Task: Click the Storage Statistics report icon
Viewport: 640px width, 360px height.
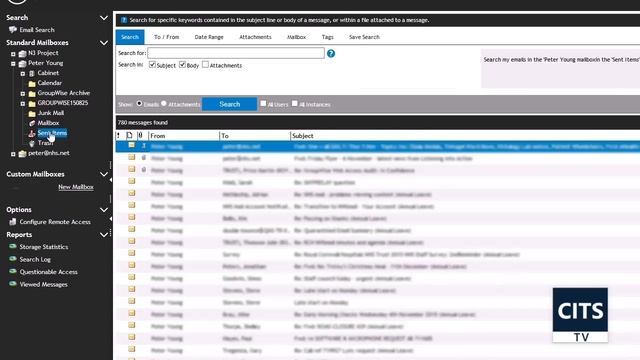Action: [13, 247]
